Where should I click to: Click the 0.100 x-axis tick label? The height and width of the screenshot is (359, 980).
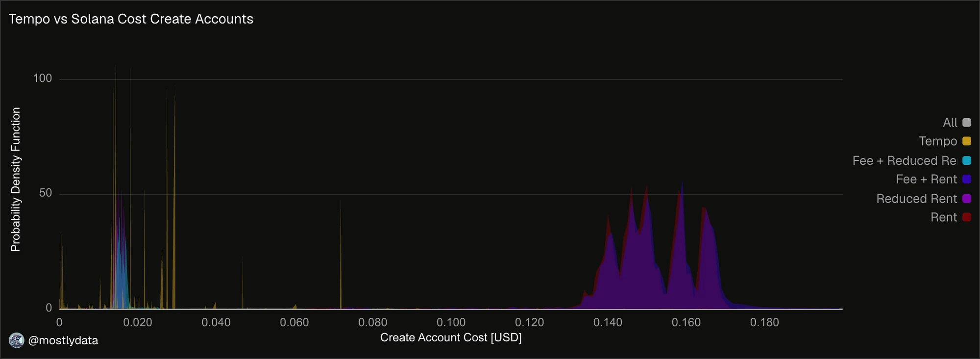(x=451, y=323)
